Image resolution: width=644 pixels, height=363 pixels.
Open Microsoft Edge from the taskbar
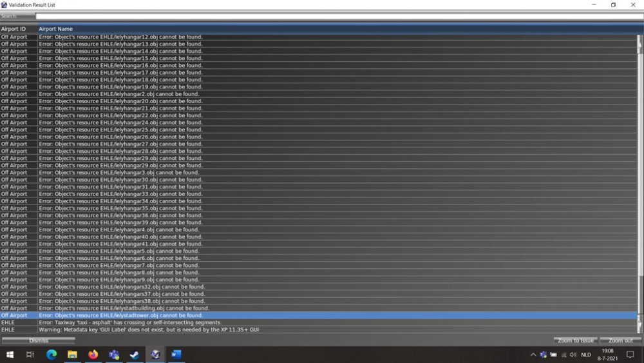coord(52,355)
